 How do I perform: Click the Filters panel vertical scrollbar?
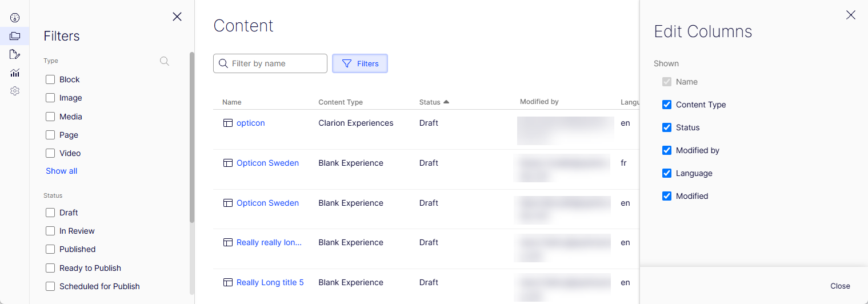[x=192, y=137]
